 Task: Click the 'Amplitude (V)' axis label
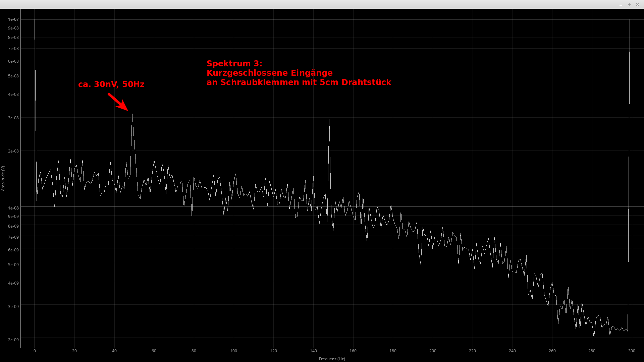3,178
